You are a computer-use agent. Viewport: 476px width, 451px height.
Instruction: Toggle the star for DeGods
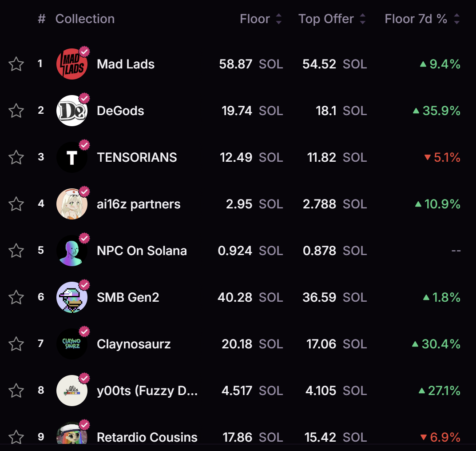tap(16, 111)
